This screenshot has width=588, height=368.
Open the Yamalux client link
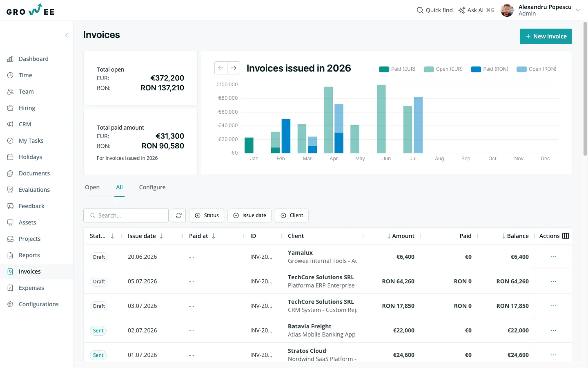(300, 253)
